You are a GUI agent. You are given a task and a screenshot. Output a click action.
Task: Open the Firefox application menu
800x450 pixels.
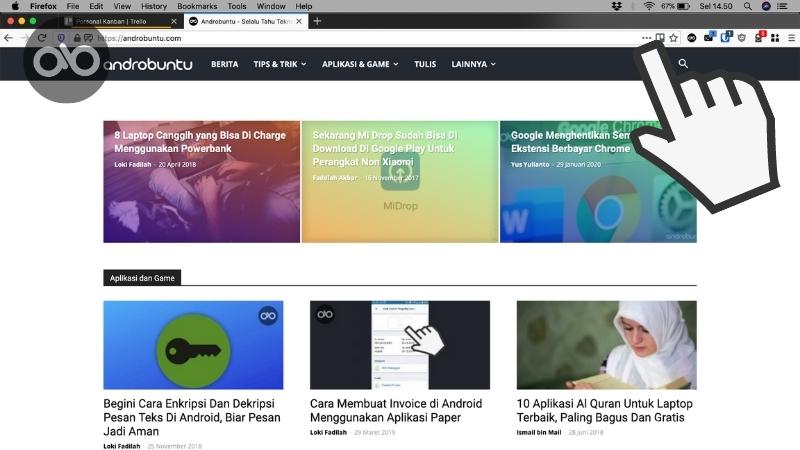click(x=43, y=6)
